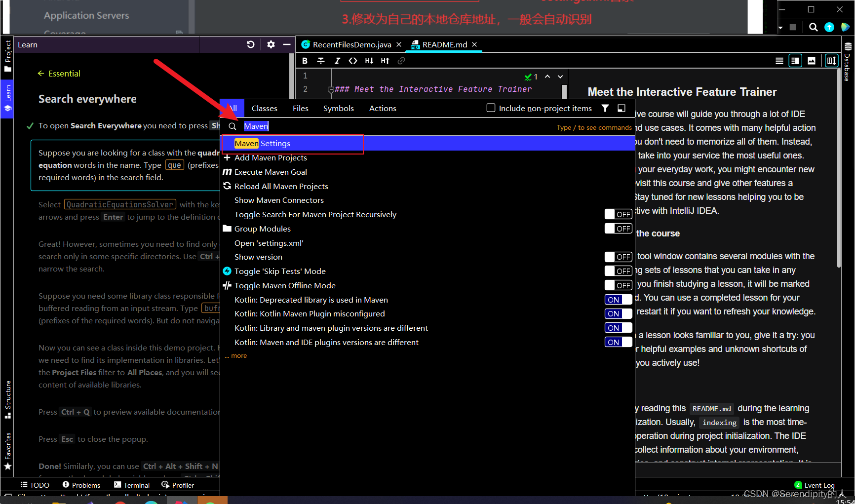Switch to editor and preview split view
The width and height of the screenshot is (855, 504).
795,61
